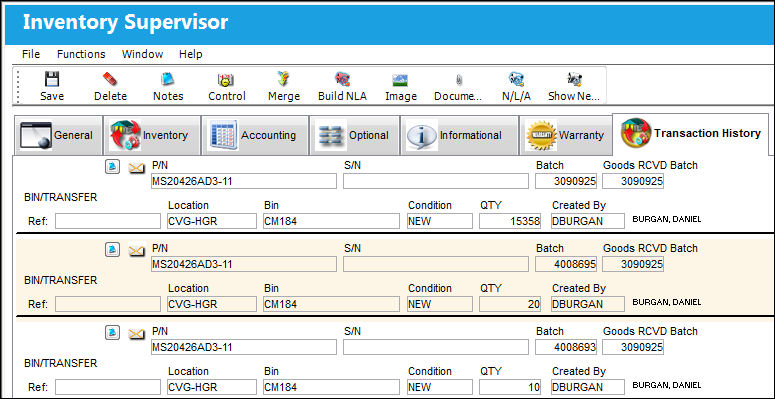Click Bin CM184 field in QTY 20 record
Screen dimensions: 775x399
[331, 304]
